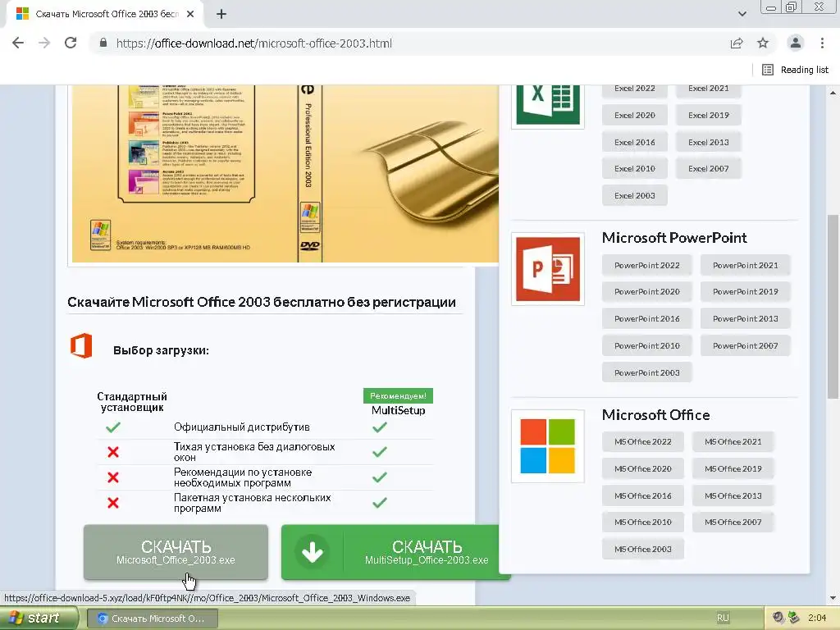
Task: Click the green Рекомендуем! badge
Action: coord(398,396)
